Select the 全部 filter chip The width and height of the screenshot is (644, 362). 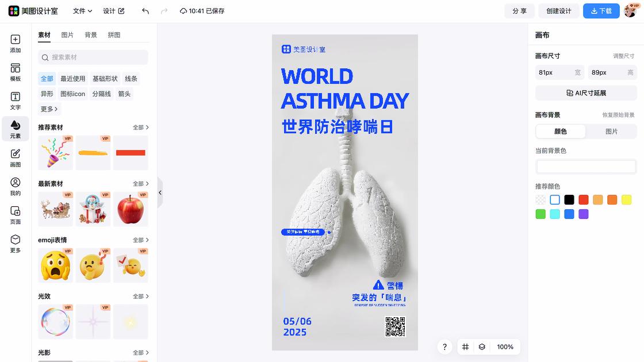click(x=47, y=78)
